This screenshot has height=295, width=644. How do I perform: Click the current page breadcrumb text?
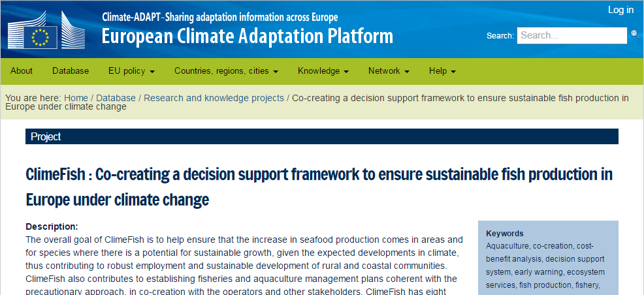[317, 102]
